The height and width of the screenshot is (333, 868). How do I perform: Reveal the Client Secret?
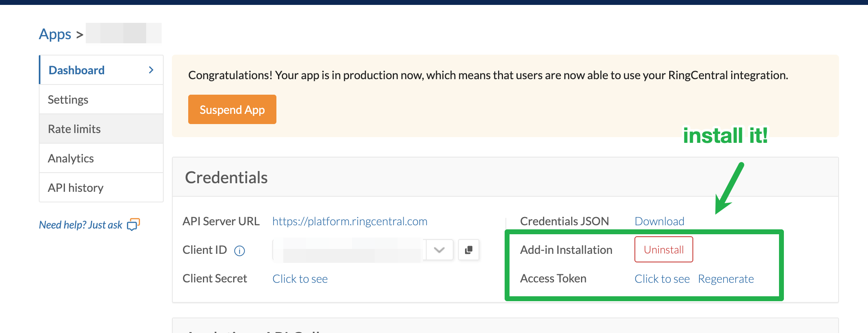[300, 279]
